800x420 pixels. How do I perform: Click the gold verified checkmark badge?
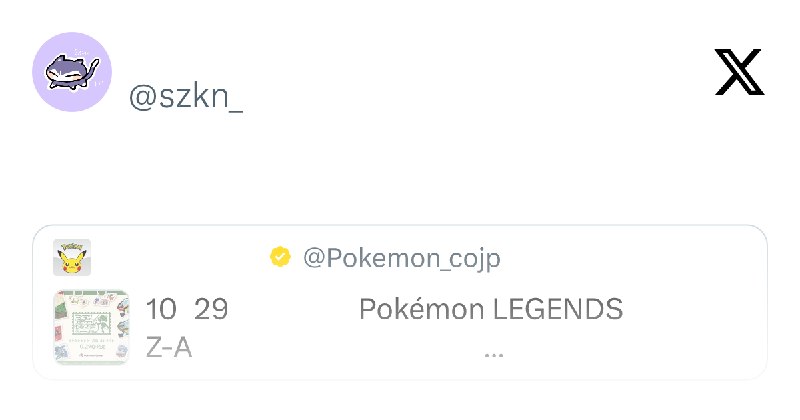point(280,257)
